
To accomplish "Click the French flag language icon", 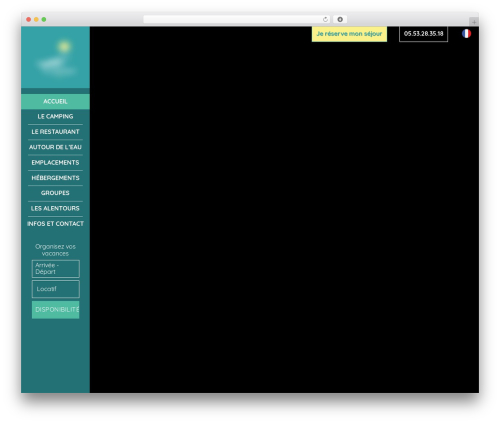I will pyautogui.click(x=466, y=34).
